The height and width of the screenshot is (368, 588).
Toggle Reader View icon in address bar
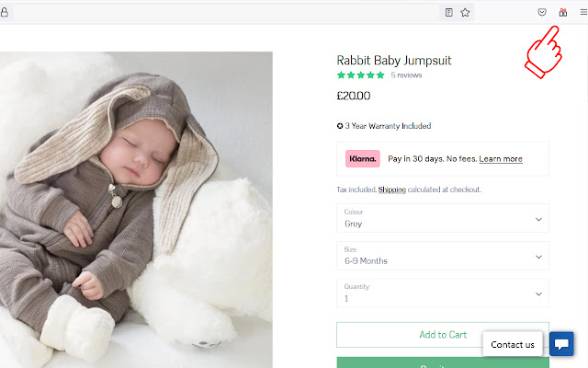coord(449,12)
